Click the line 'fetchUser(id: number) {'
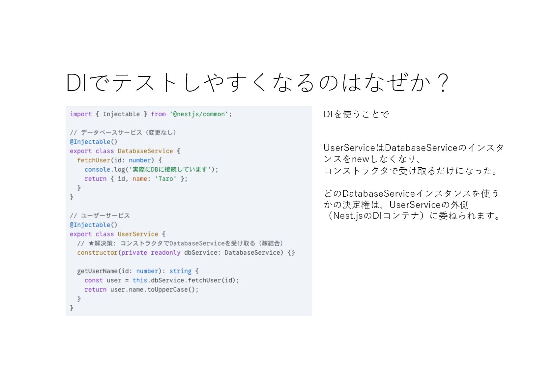The width and height of the screenshot is (555, 392). point(119,160)
